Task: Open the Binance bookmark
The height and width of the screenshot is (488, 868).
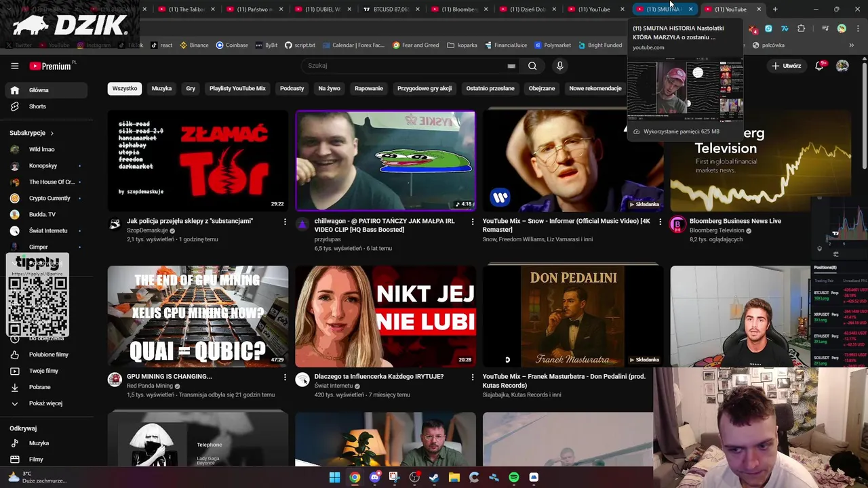Action: coord(194,45)
